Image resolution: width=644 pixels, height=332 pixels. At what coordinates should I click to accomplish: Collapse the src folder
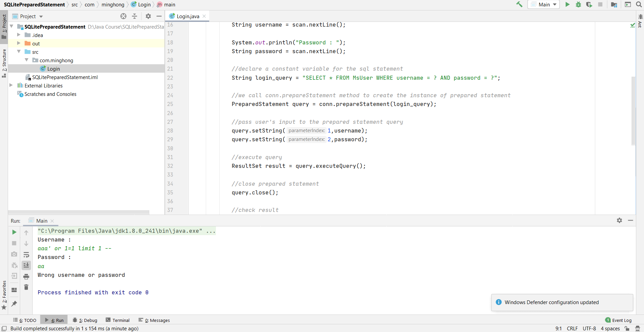[x=19, y=51]
